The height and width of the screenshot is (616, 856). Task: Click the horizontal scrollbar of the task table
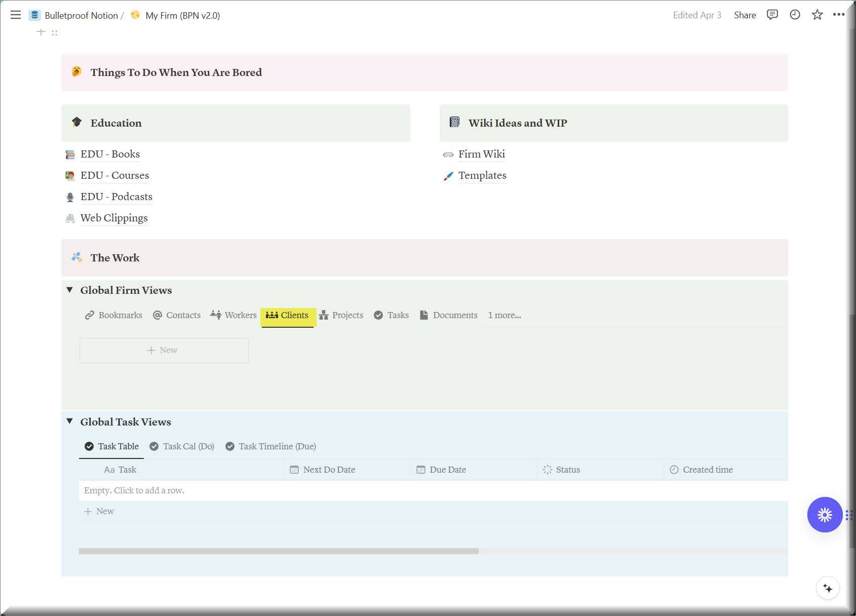pos(279,551)
